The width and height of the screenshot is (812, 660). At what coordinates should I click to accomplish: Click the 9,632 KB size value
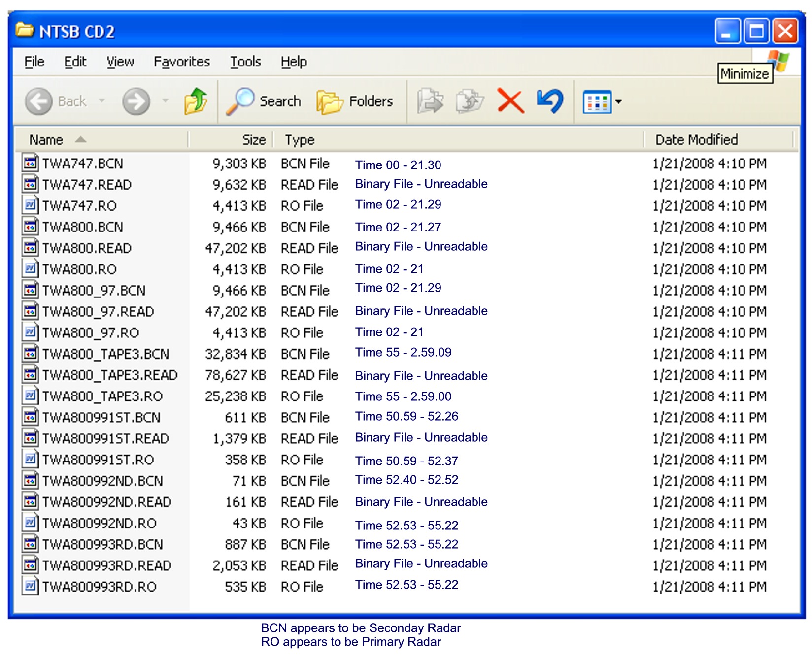(239, 185)
